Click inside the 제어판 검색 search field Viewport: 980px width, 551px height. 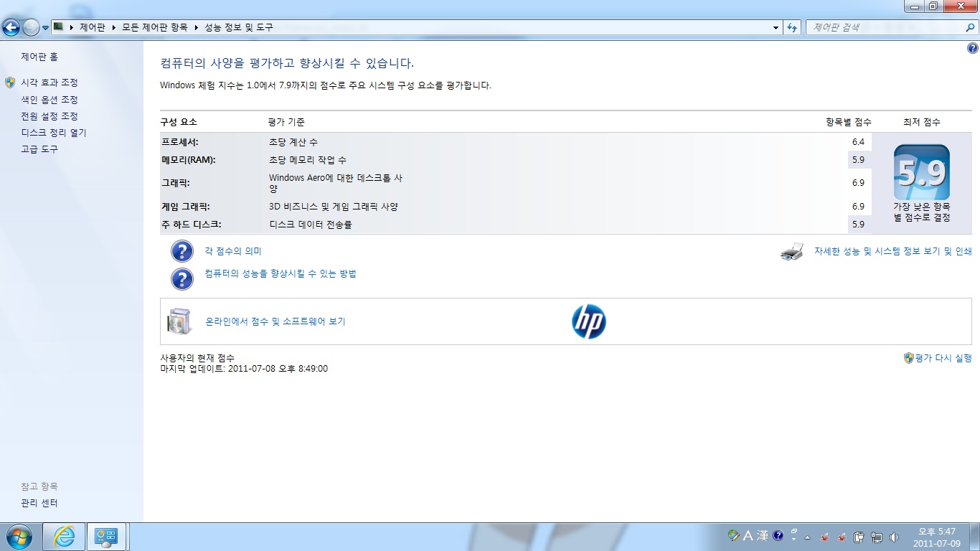[x=886, y=27]
